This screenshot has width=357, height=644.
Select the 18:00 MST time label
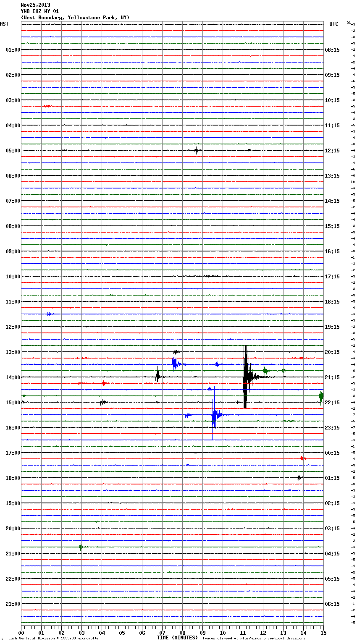[x=13, y=478]
